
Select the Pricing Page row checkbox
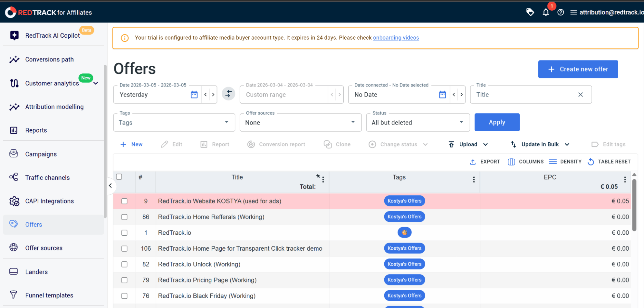pos(124,280)
